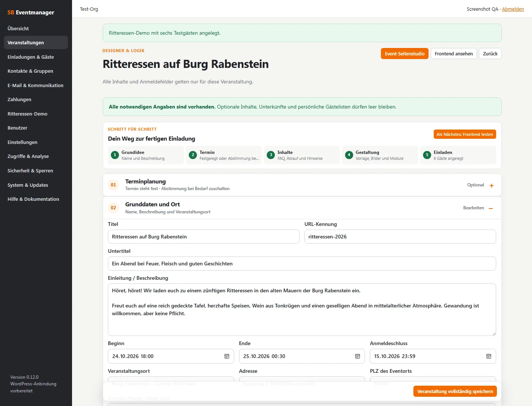The width and height of the screenshot is (532, 406).
Task: Select Veranstaltungen in the sidebar
Action: click(x=36, y=42)
